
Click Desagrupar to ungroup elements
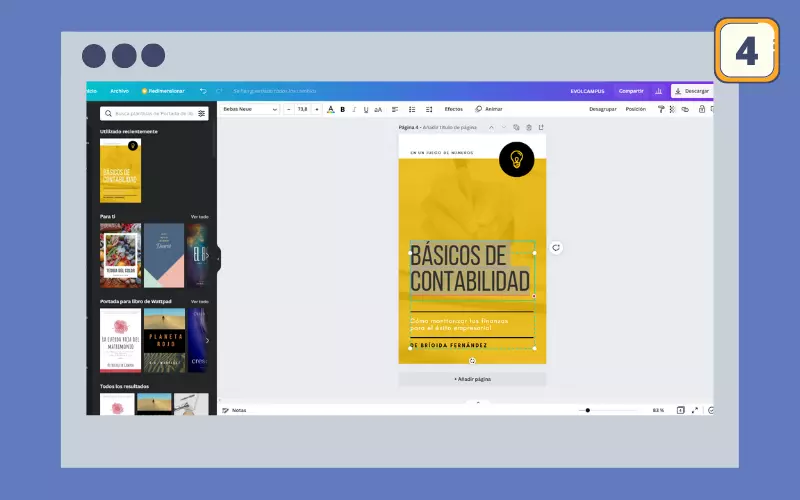pos(603,109)
